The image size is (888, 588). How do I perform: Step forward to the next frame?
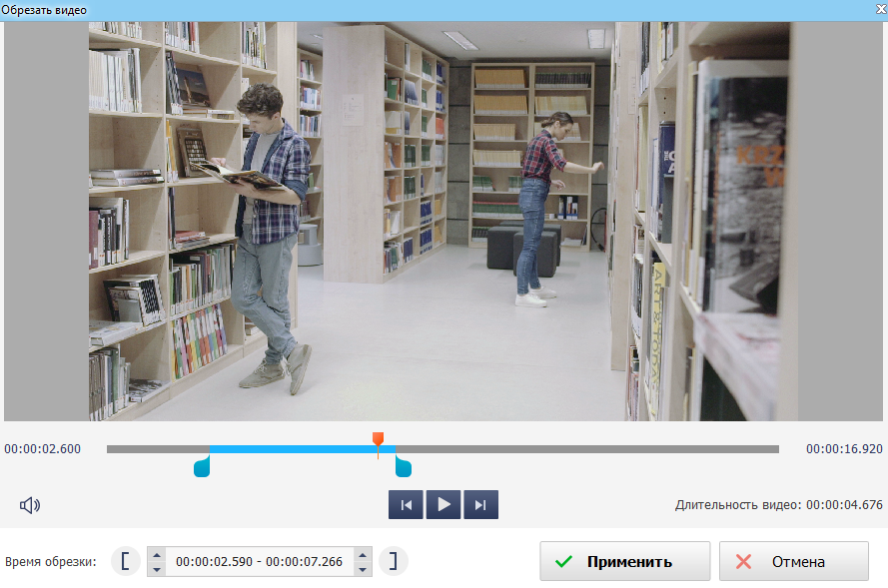[480, 505]
